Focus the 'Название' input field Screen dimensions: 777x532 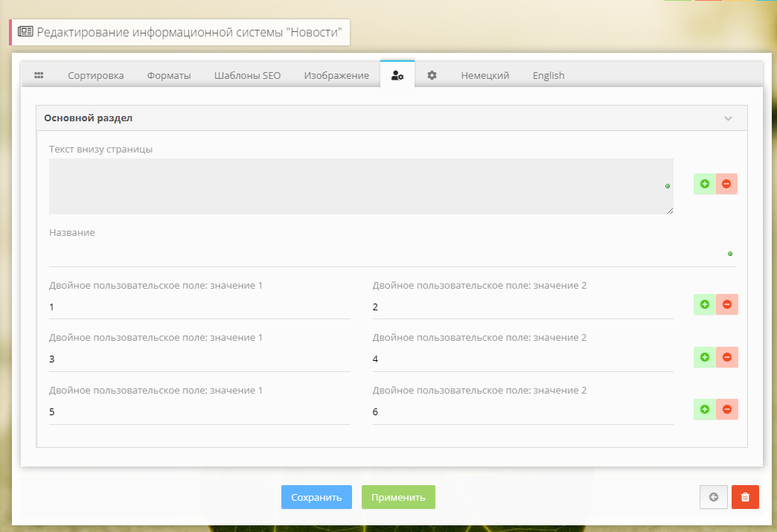pos(387,254)
